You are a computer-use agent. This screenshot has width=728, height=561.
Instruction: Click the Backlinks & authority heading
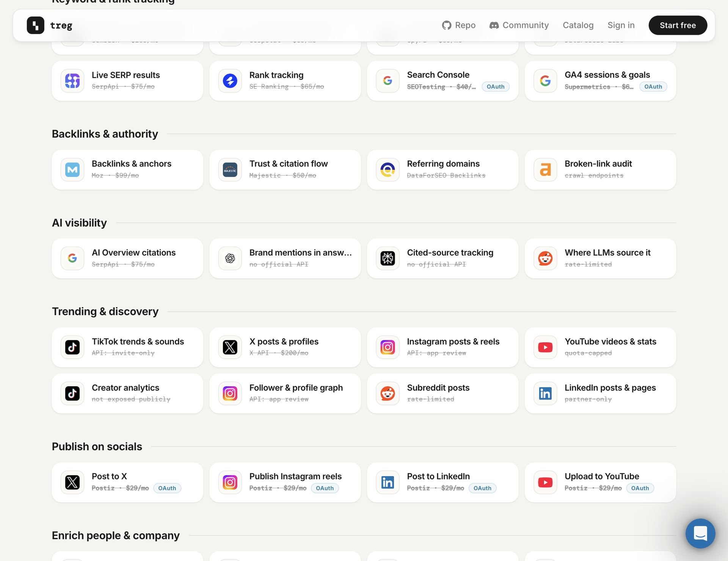[x=105, y=134]
